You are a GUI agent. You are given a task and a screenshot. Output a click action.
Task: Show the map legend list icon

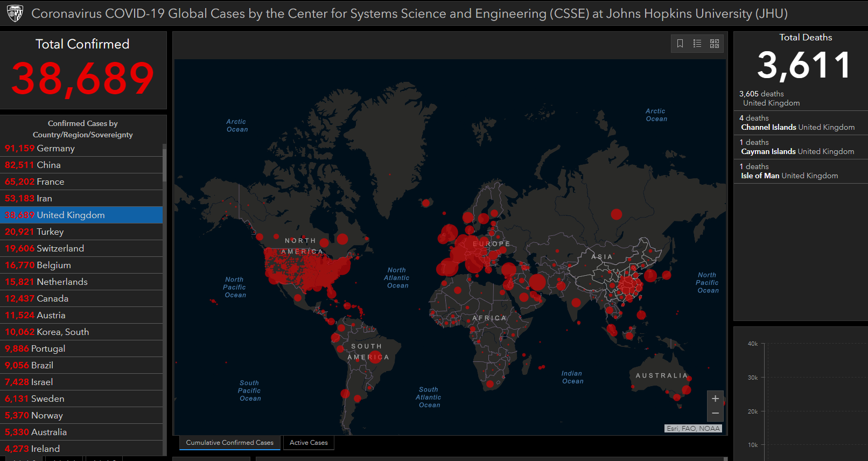tap(697, 44)
